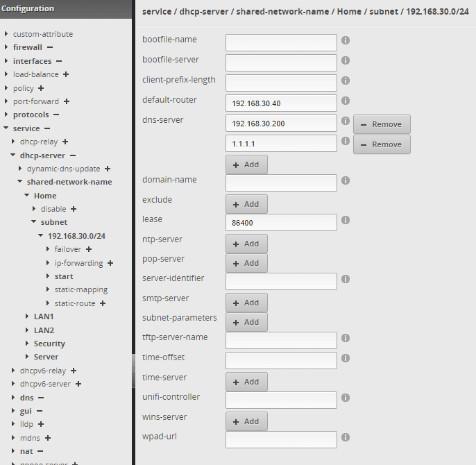Add an smtp-server entry

click(246, 303)
